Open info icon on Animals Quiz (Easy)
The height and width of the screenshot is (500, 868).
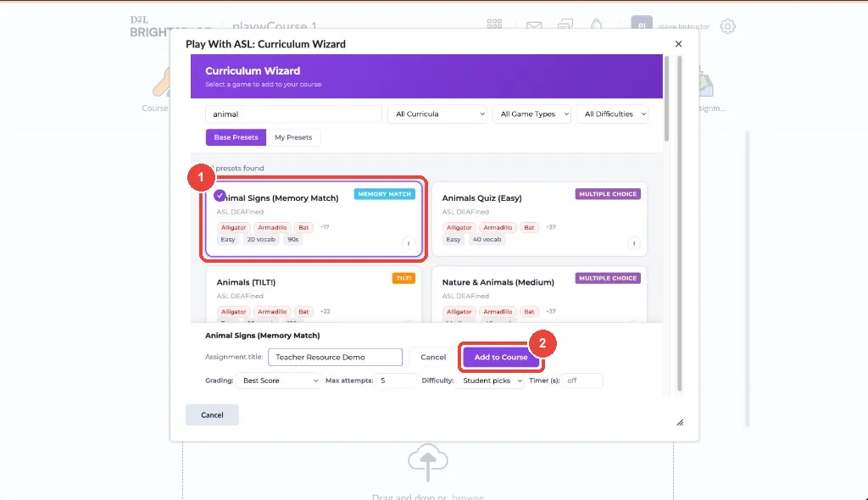[x=634, y=243]
